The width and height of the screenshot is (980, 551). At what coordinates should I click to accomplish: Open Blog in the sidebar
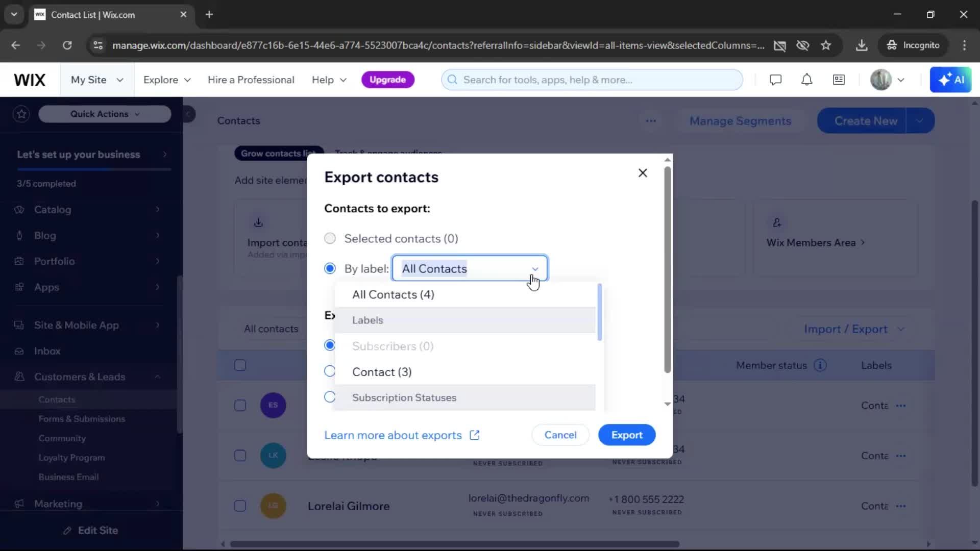[x=90, y=236]
